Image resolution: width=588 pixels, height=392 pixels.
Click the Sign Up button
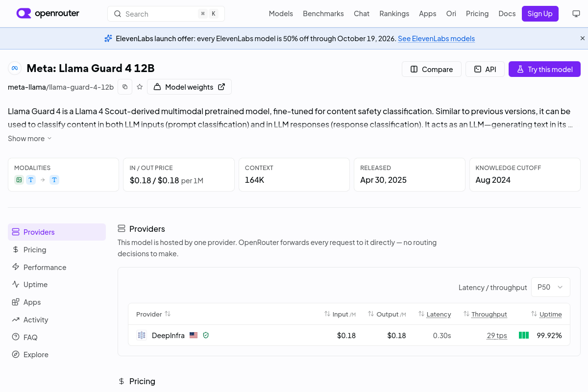[x=540, y=14]
